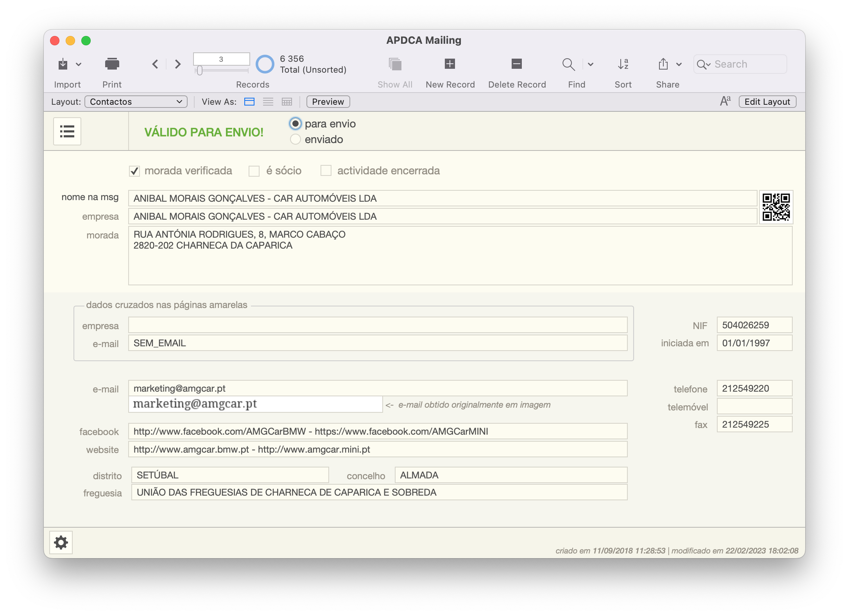Open the Contactos layout dropdown

[136, 102]
